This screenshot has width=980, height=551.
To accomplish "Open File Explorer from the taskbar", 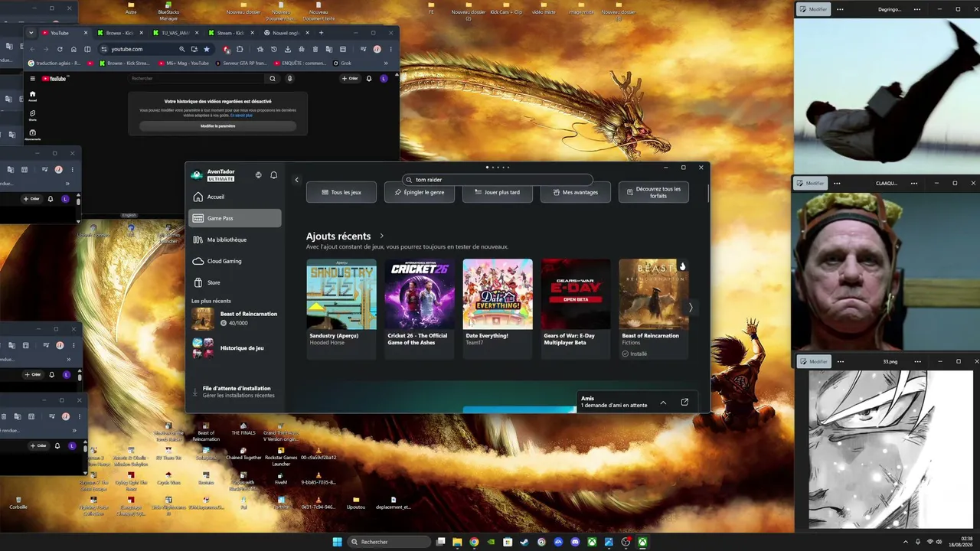I will tap(457, 542).
